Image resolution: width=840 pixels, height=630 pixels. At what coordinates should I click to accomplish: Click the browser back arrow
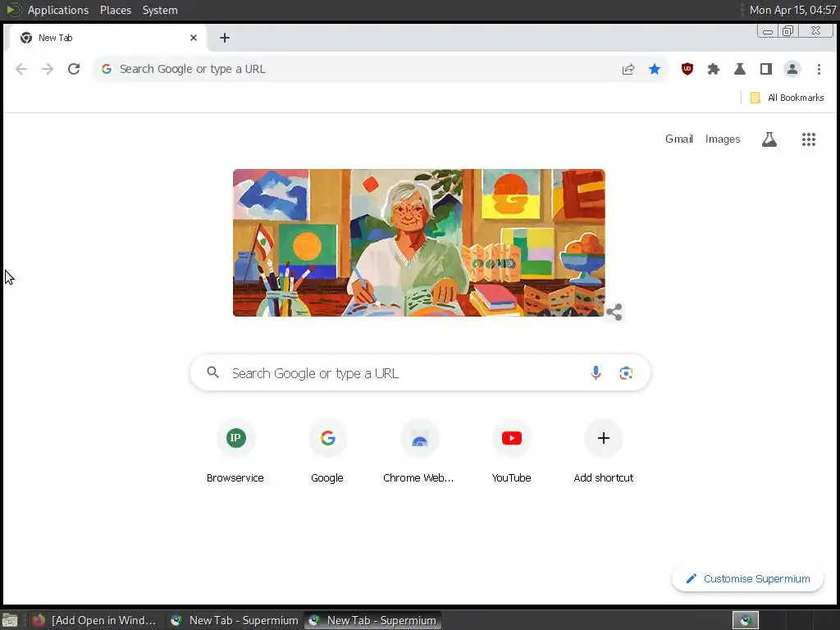(x=21, y=69)
